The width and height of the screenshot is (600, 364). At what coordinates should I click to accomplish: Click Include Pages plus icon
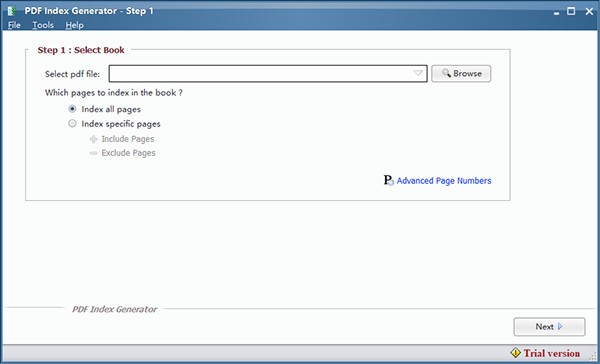pyautogui.click(x=93, y=139)
